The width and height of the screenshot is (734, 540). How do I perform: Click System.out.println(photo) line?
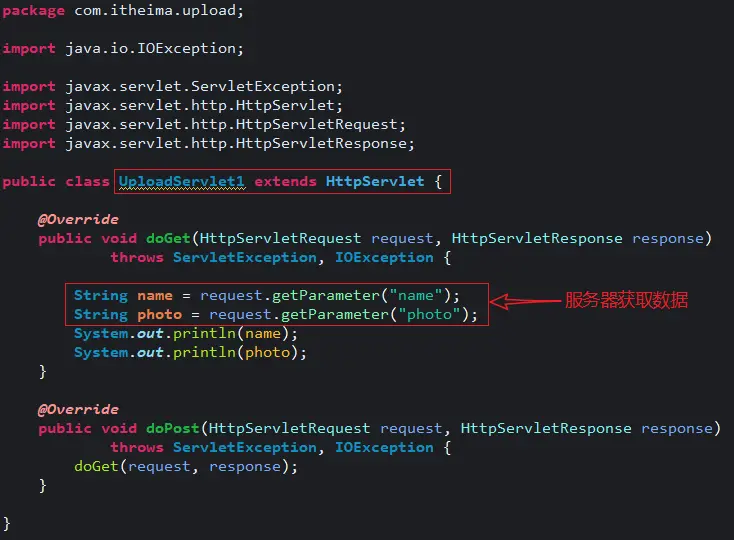tap(191, 352)
